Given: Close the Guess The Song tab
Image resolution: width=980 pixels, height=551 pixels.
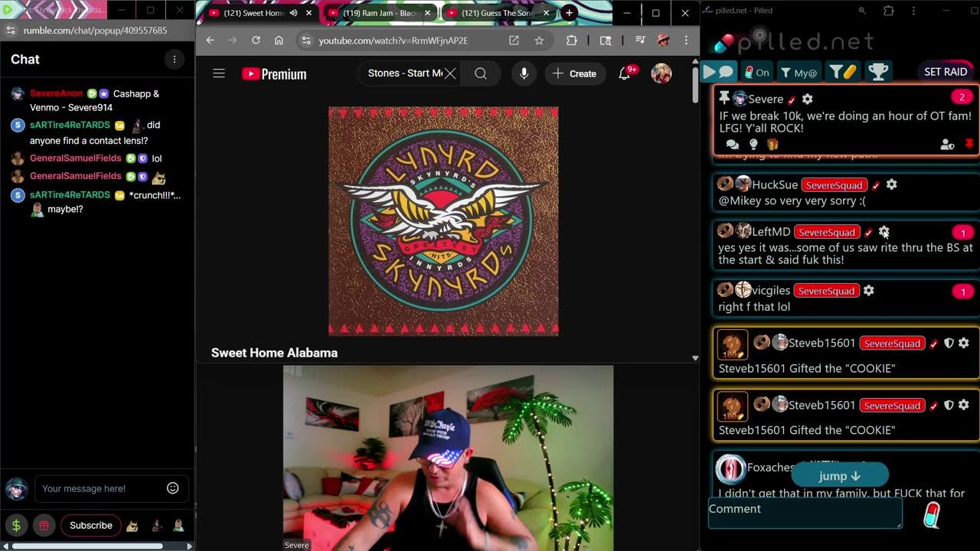Looking at the screenshot, I should click(x=546, y=13).
